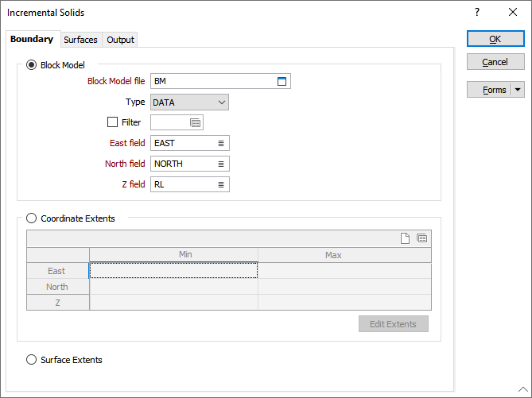Click the Forms button
532x398 pixels.
488,90
